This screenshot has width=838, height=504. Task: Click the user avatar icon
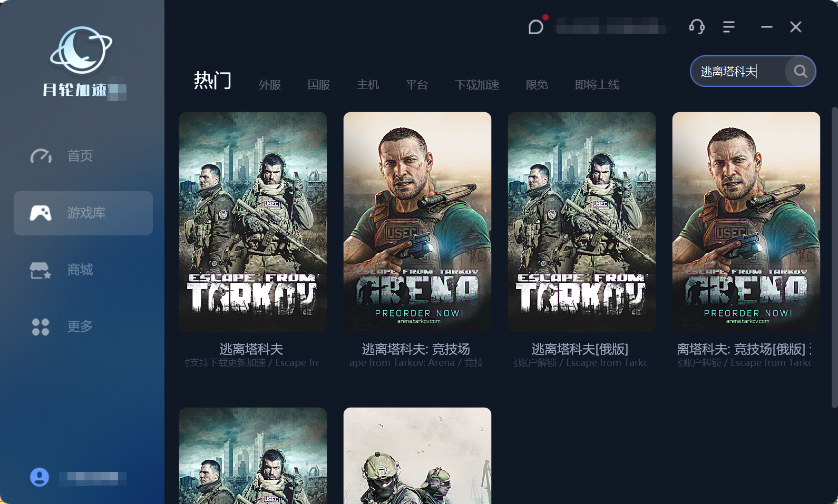(40, 477)
